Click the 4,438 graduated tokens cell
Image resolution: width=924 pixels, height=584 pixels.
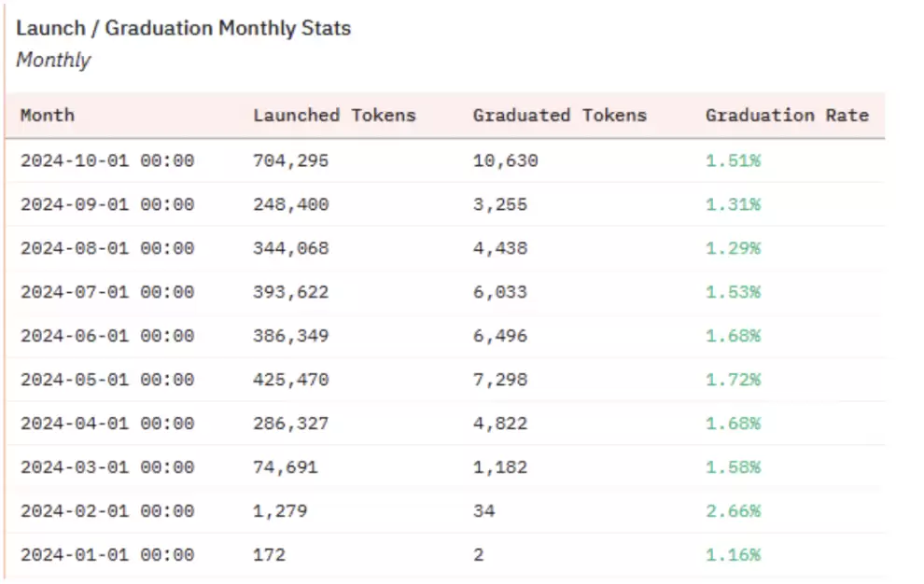[499, 248]
